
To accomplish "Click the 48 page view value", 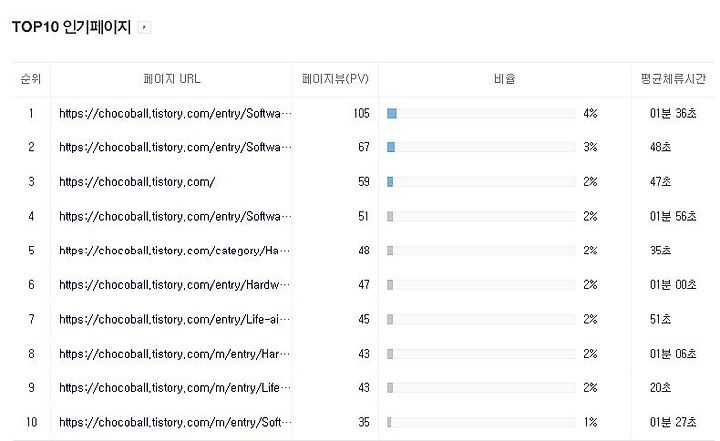I will tap(364, 251).
